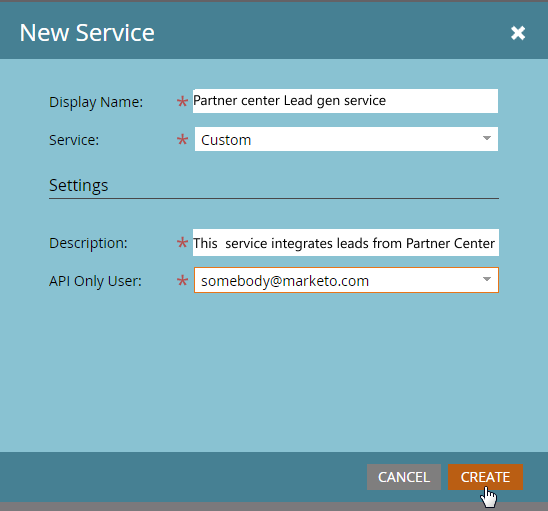Screen dimensions: 548x511
Task: Click the CREATE button
Action: [485, 477]
